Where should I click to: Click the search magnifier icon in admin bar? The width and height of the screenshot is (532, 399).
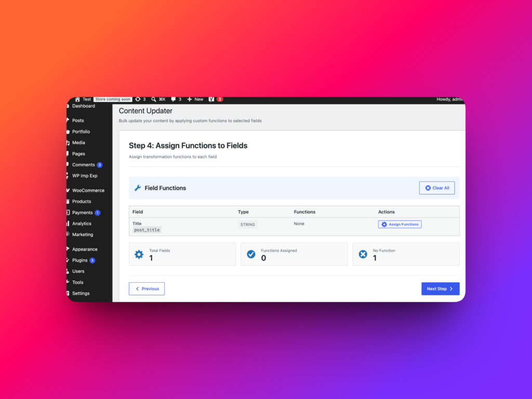point(154,99)
